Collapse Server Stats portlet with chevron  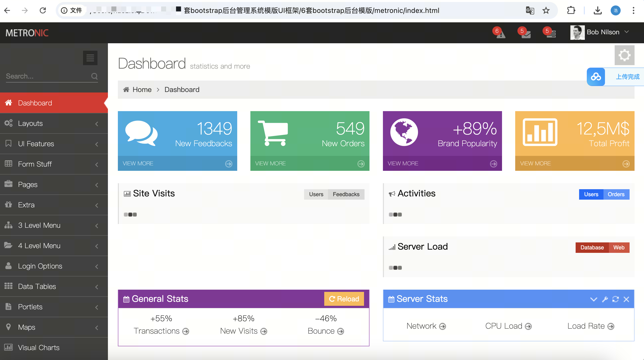[x=594, y=299]
